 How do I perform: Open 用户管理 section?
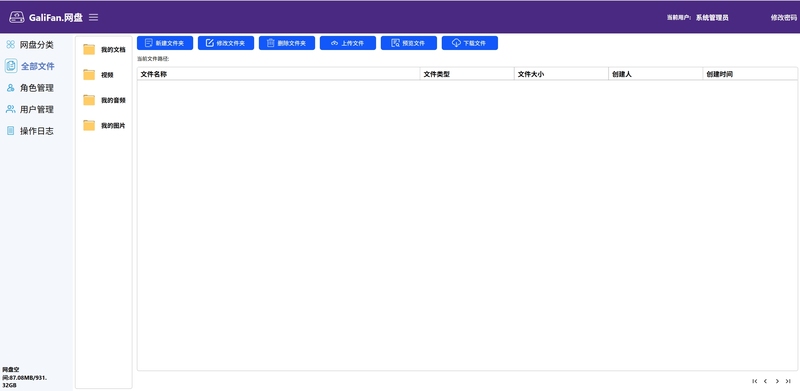30,109
